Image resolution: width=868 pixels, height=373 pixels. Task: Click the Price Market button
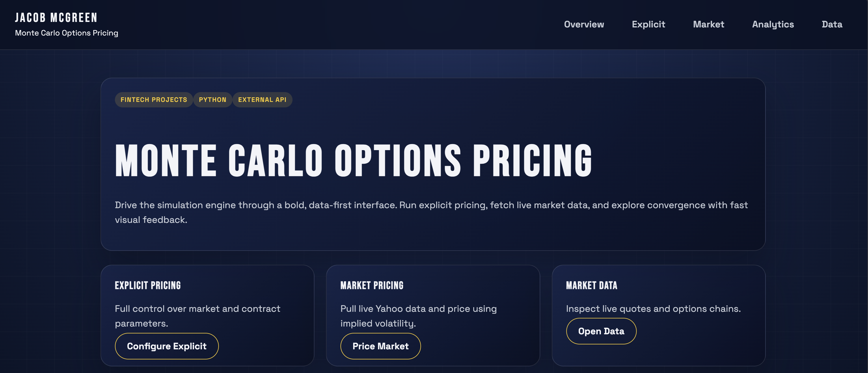click(x=380, y=346)
